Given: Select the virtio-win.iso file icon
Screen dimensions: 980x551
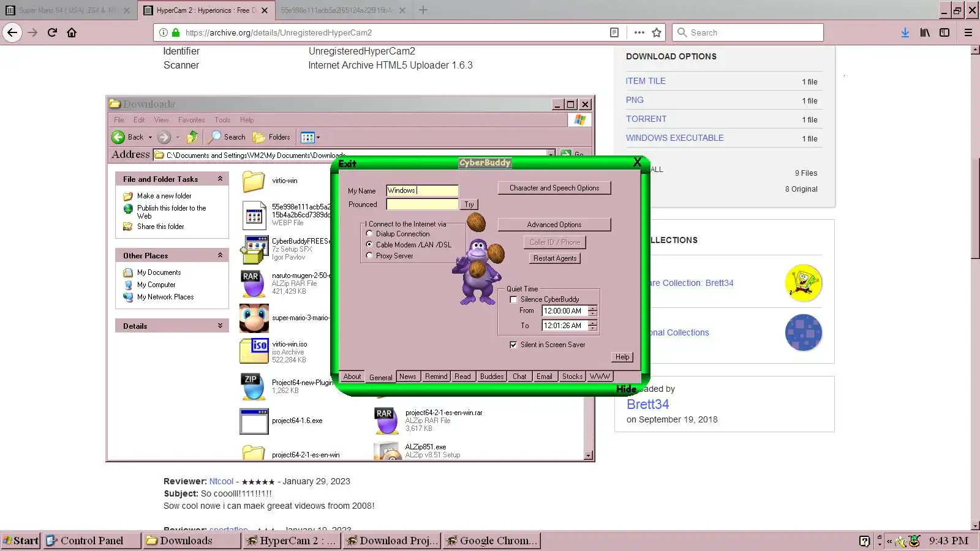Looking at the screenshot, I should pyautogui.click(x=254, y=351).
